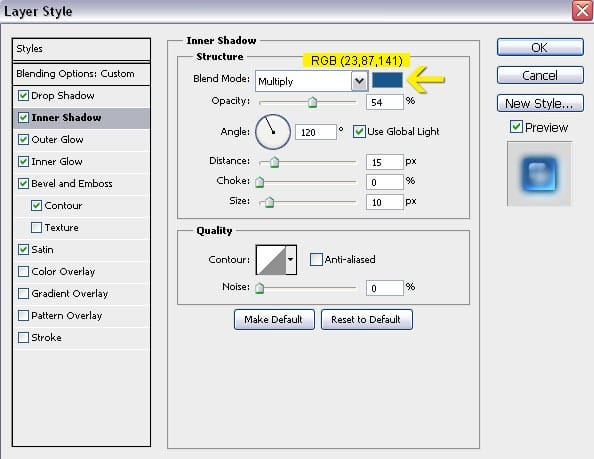The width and height of the screenshot is (594, 459).
Task: Click the contour curve thumbnail
Action: pyautogui.click(x=271, y=259)
